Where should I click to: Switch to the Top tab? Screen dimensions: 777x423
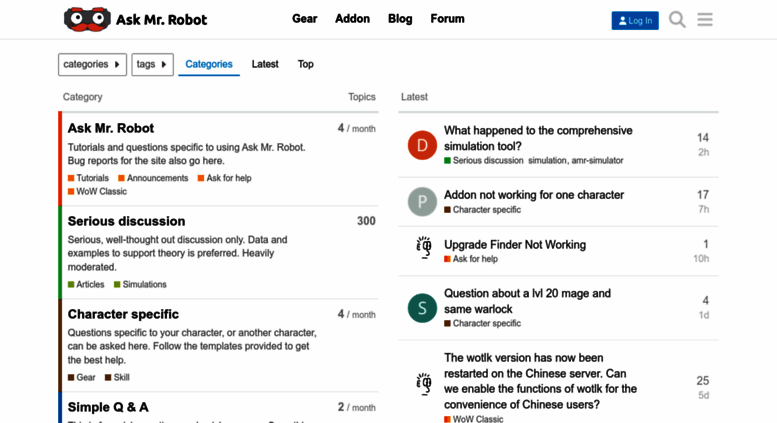306,64
